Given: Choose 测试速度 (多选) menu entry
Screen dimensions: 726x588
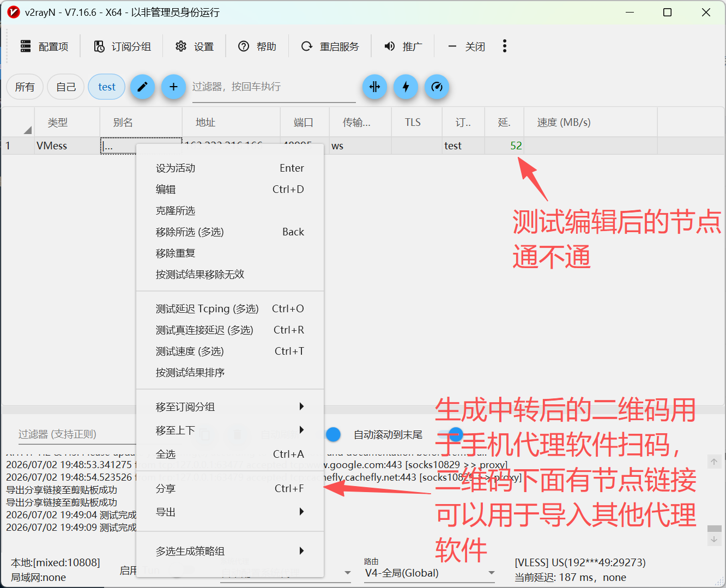Looking at the screenshot, I should (x=230, y=351).
